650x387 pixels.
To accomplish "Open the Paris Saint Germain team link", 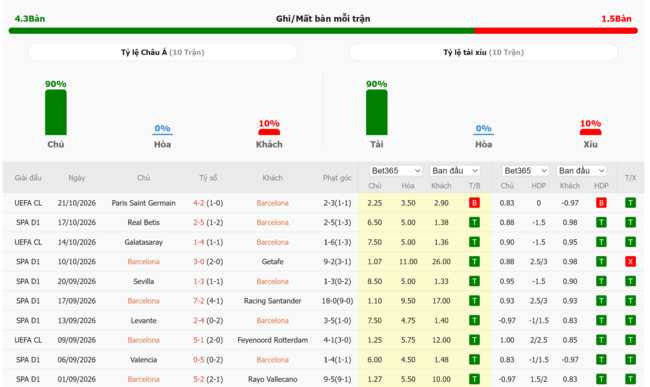I will click(x=143, y=203).
